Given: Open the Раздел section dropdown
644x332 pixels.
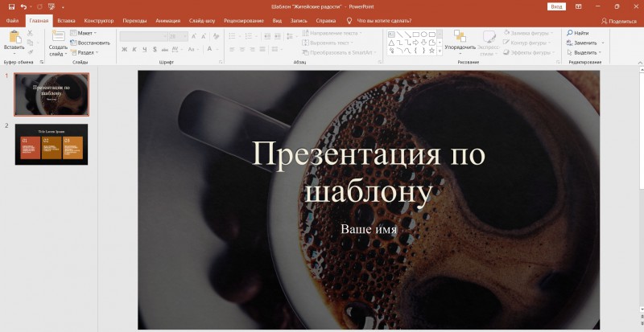Looking at the screenshot, I should pyautogui.click(x=85, y=52).
